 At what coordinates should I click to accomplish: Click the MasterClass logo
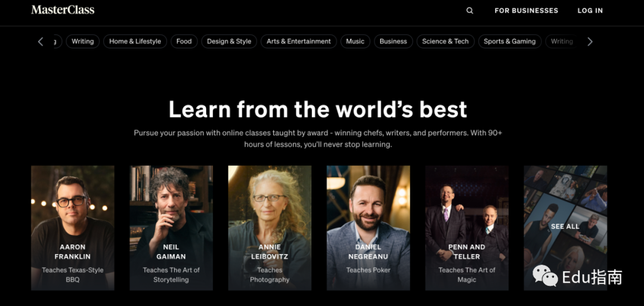pos(63,10)
